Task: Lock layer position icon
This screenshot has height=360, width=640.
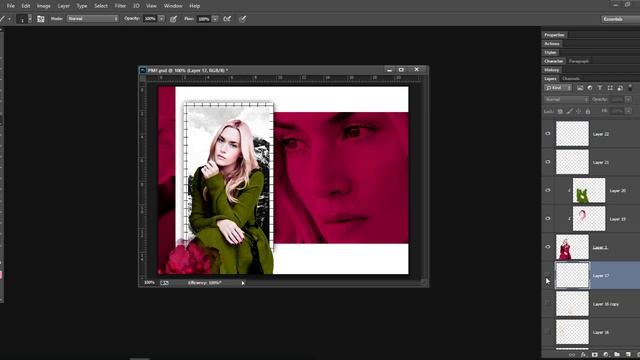Action: [x=578, y=111]
